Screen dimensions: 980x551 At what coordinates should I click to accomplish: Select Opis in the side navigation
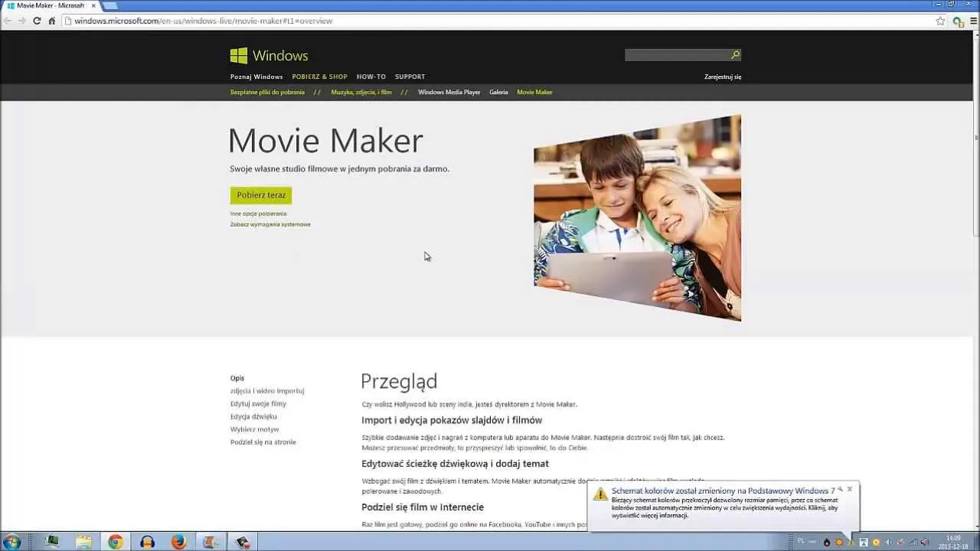237,378
